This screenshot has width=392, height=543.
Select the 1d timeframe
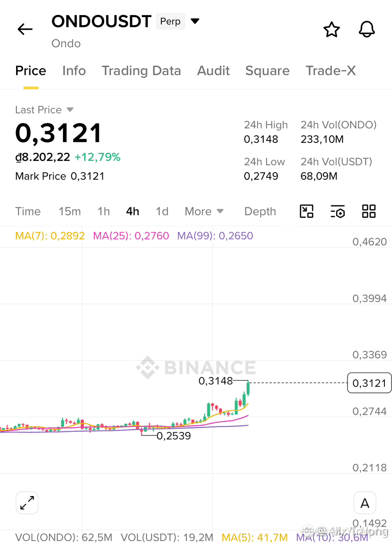[162, 211]
